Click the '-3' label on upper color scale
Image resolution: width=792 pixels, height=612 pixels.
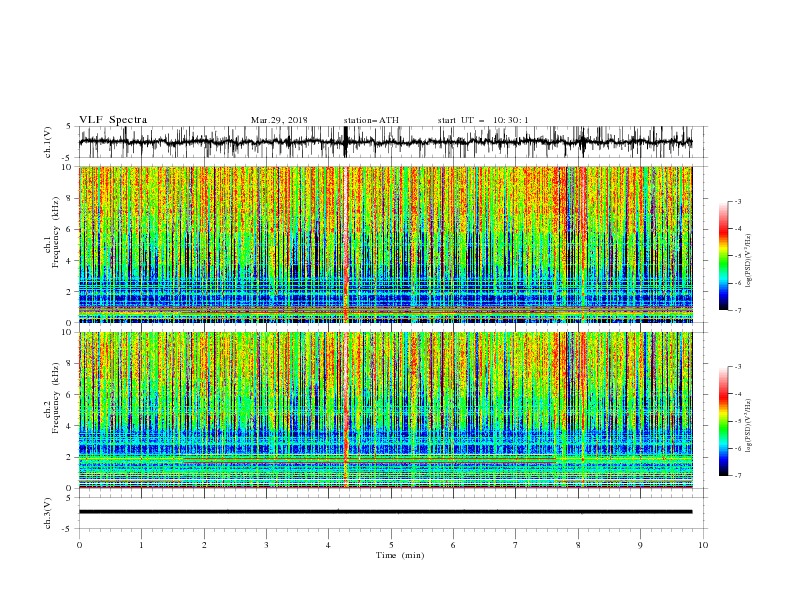coord(738,201)
